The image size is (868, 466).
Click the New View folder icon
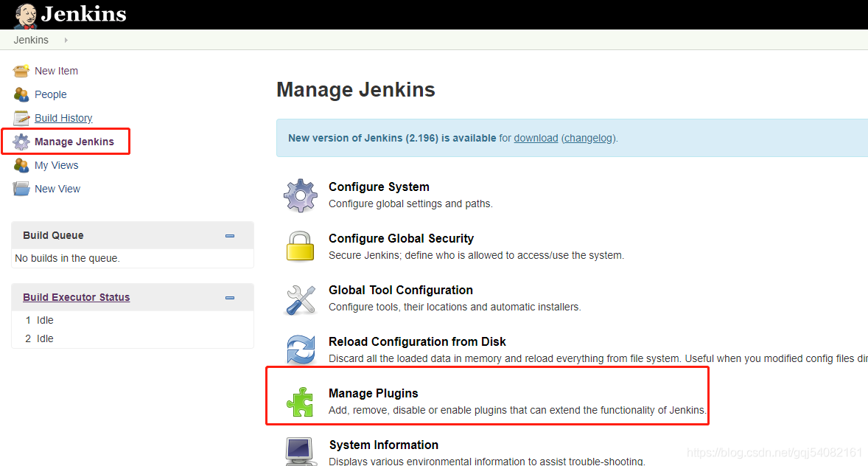(21, 189)
